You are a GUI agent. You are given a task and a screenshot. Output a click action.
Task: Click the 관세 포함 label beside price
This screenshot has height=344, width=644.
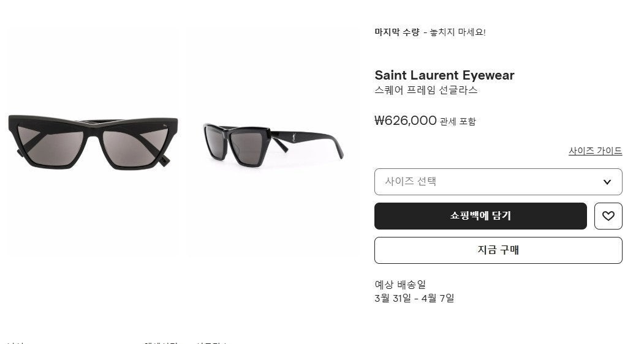458,122
